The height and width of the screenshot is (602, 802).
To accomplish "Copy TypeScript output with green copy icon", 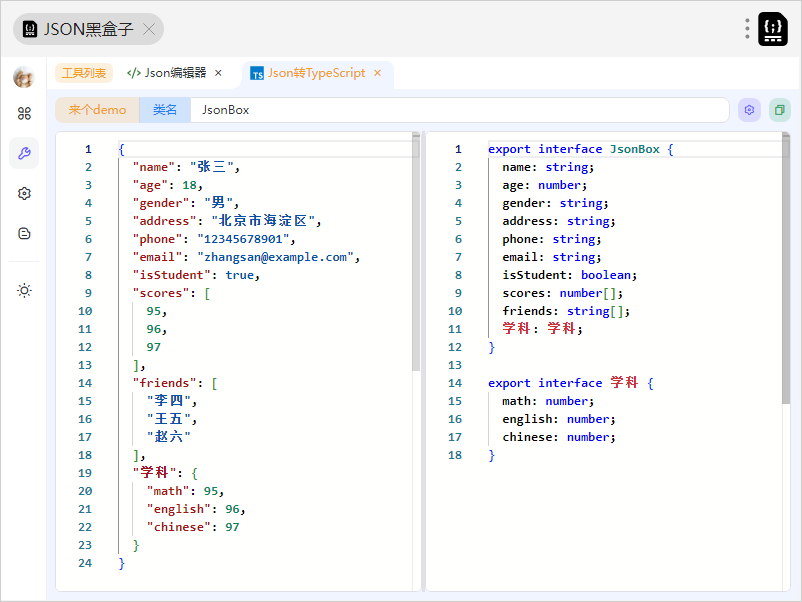I will point(779,110).
